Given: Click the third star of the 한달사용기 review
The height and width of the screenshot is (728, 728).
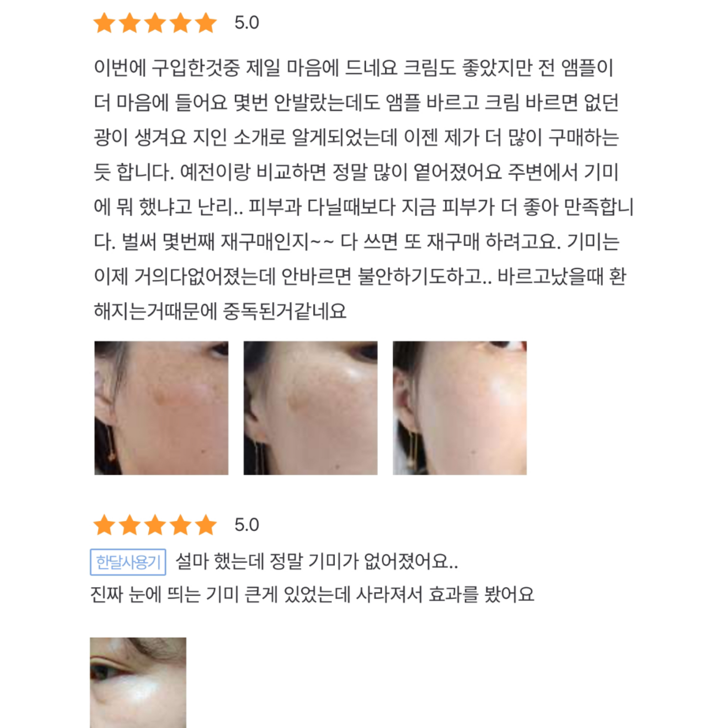Looking at the screenshot, I should 155,525.
